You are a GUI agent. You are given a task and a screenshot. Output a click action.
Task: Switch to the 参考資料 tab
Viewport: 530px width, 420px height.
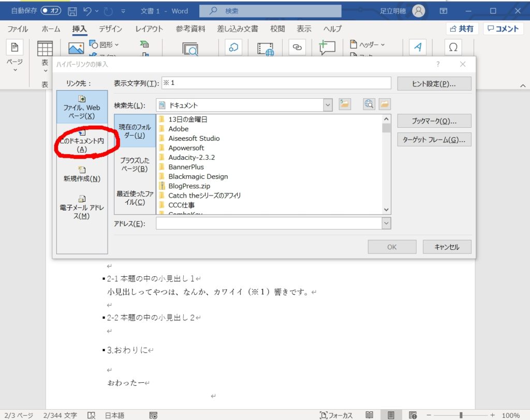coord(190,29)
